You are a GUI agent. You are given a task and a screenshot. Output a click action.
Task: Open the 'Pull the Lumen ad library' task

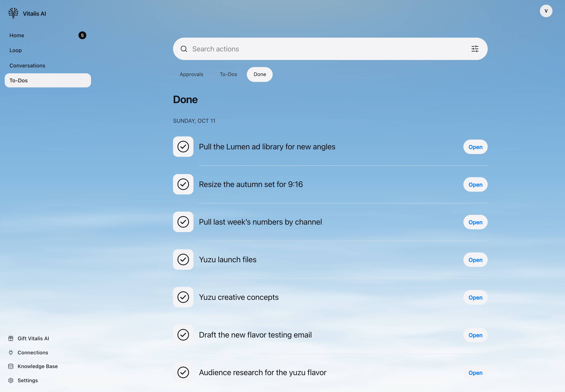[475, 147]
